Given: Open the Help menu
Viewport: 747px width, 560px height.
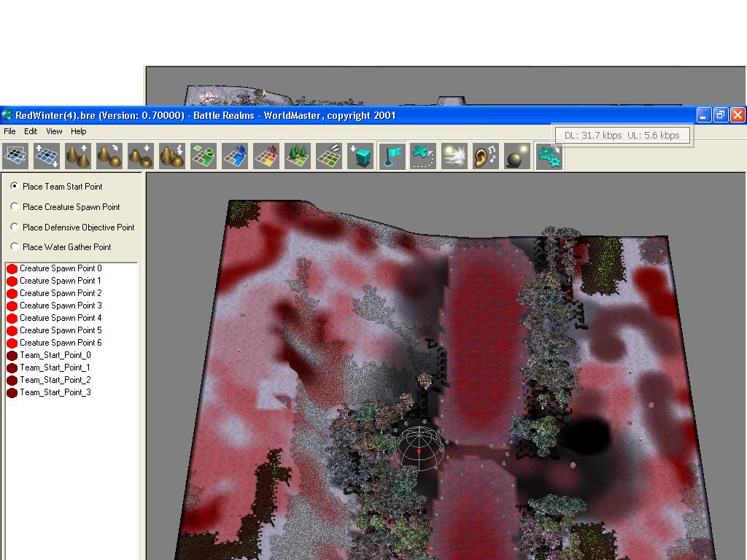Looking at the screenshot, I should coord(79,131).
